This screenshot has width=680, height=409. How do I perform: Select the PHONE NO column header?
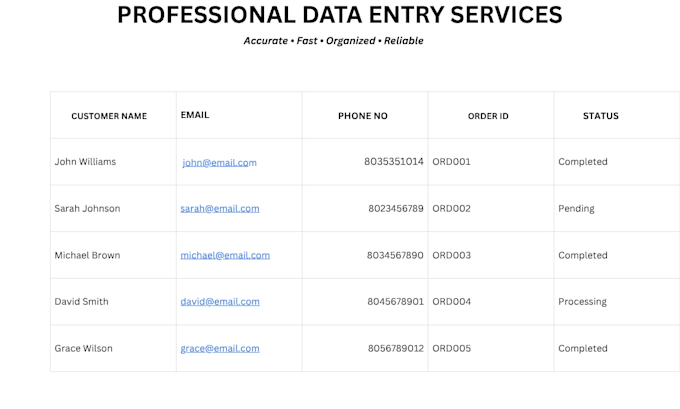tap(365, 115)
